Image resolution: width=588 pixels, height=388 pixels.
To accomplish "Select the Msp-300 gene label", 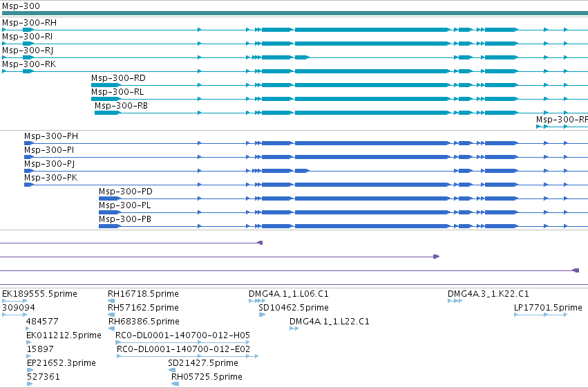I will [21, 6].
